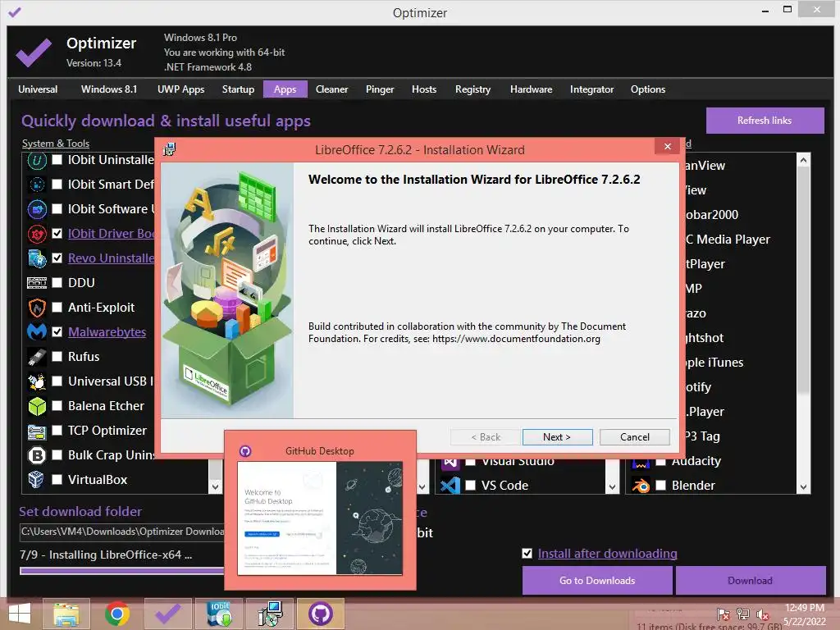
Task: Switch to the Registry tab
Action: (472, 89)
